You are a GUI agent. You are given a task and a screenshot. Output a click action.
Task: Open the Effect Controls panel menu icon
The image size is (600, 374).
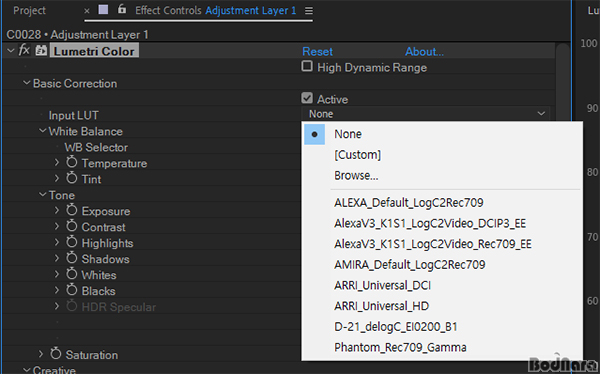tap(309, 11)
